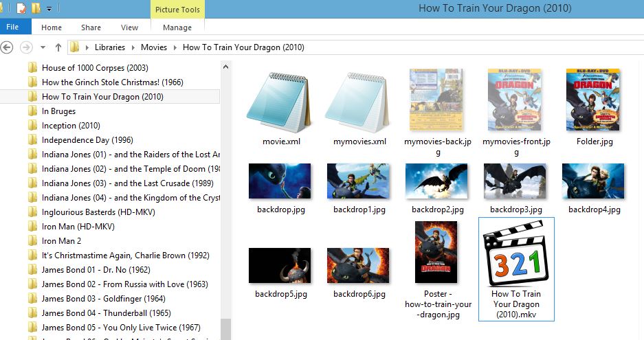Open Inglourious Basterds (HD-MKV) folder
This screenshot has height=340, width=644.
98,212
